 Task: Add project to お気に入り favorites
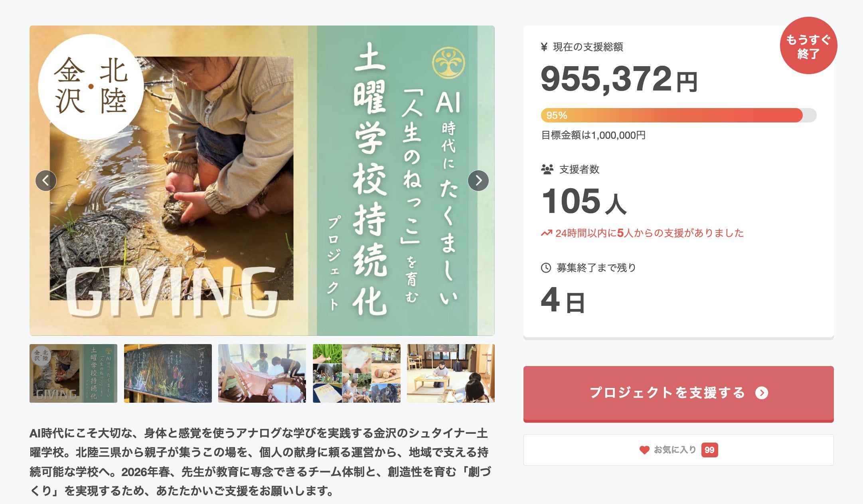pos(678,450)
